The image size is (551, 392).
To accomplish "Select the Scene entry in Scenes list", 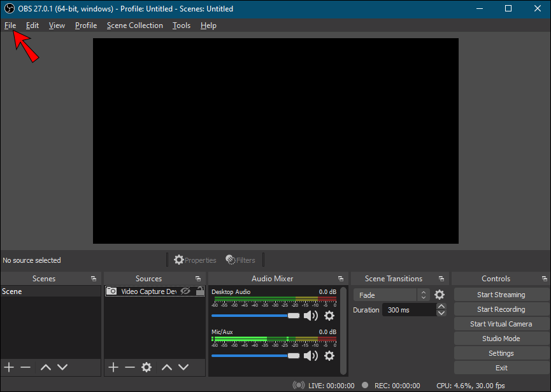I will [x=50, y=291].
